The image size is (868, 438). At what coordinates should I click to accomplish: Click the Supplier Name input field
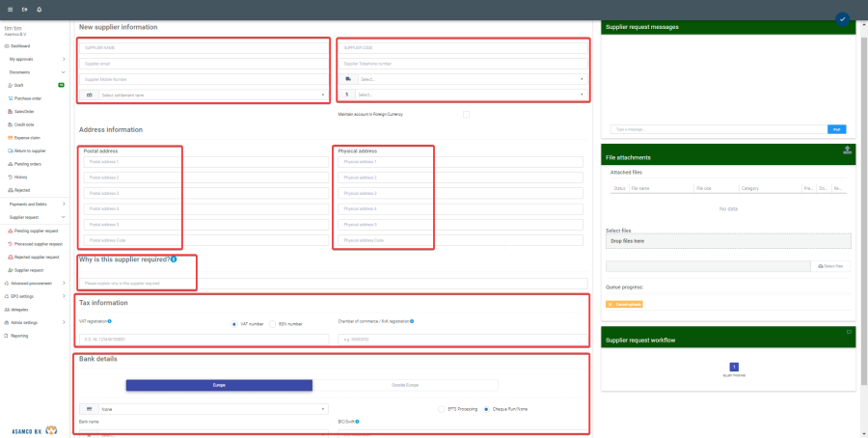coord(203,47)
